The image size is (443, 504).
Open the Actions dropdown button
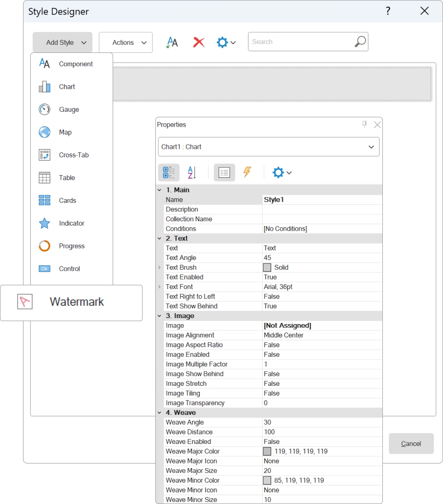125,43
